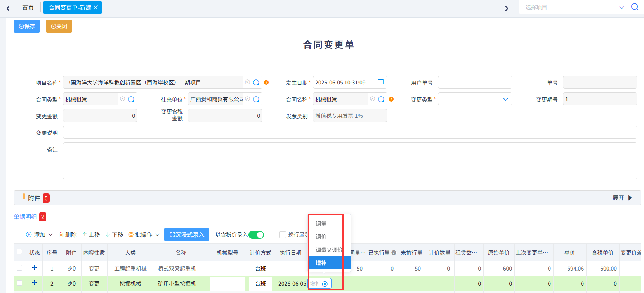Open the 选择项目 dropdown

[x=621, y=7]
